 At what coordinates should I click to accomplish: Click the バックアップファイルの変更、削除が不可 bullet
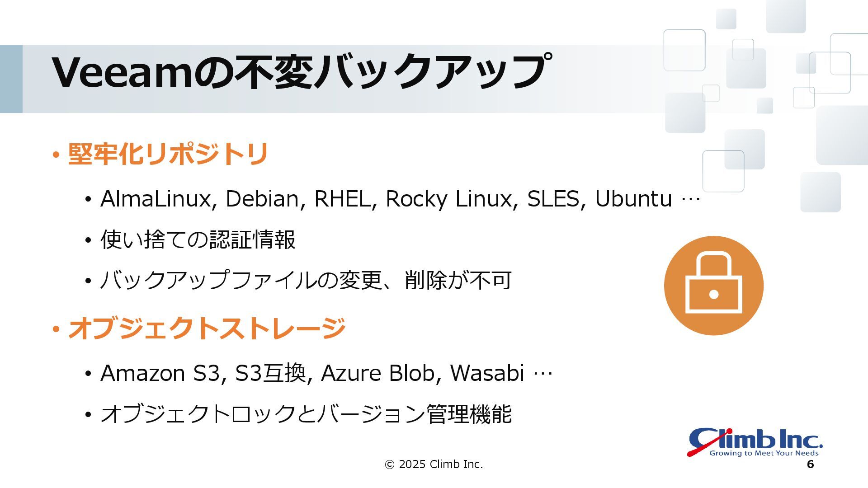click(x=306, y=280)
